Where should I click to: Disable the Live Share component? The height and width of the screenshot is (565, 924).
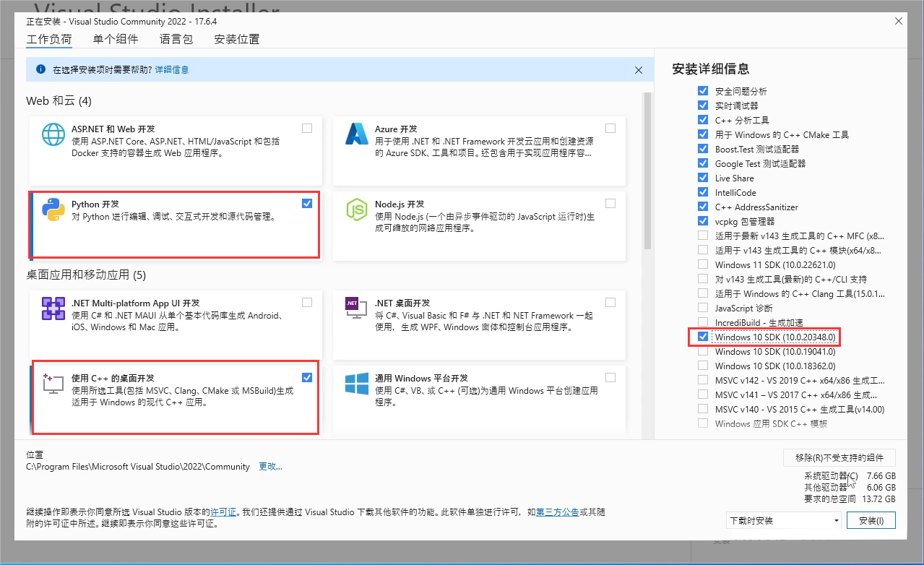click(x=702, y=178)
